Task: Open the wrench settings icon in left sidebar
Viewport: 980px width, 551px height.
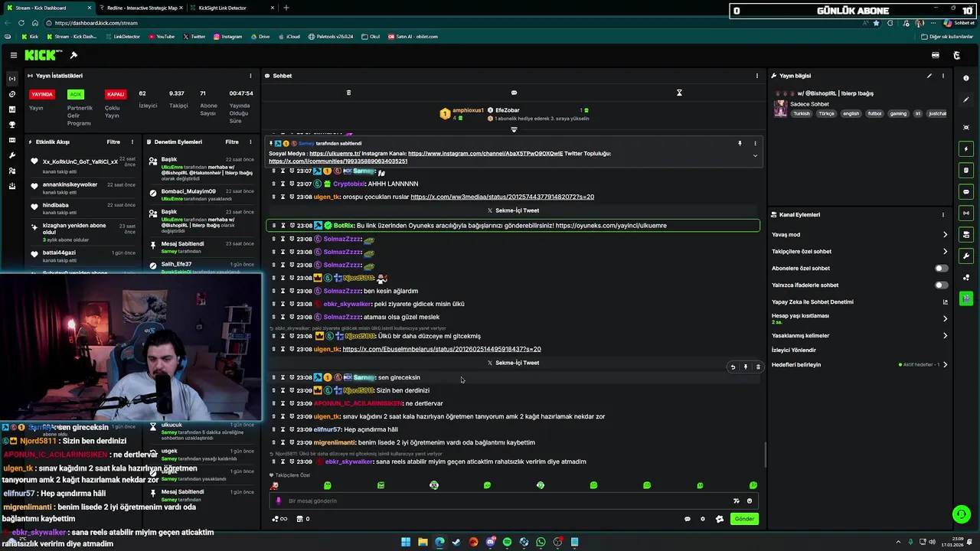Action: [x=11, y=155]
